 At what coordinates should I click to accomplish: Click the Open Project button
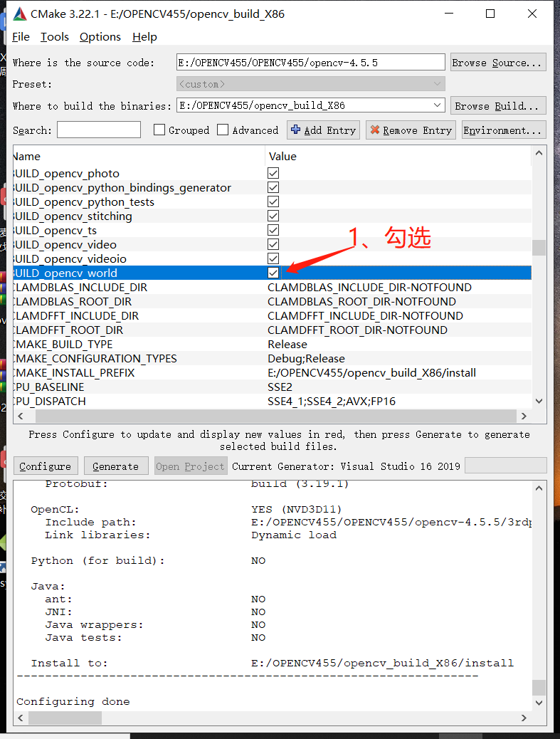coord(190,466)
